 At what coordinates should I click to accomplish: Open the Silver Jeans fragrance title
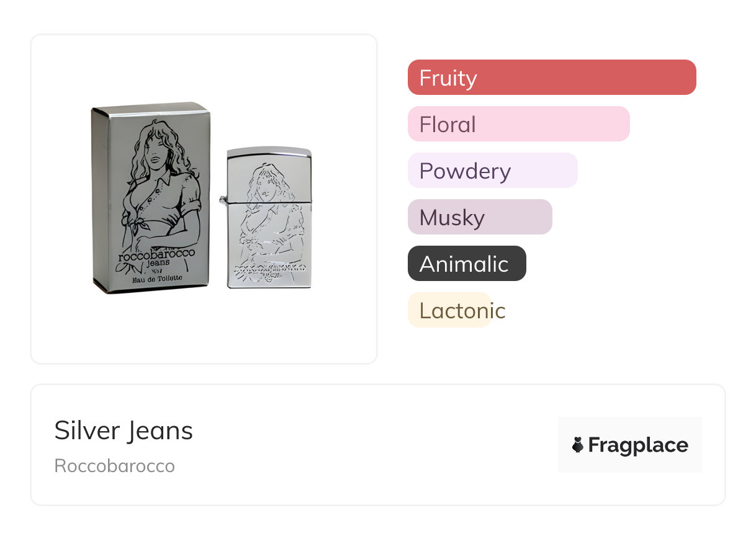pyautogui.click(x=124, y=431)
